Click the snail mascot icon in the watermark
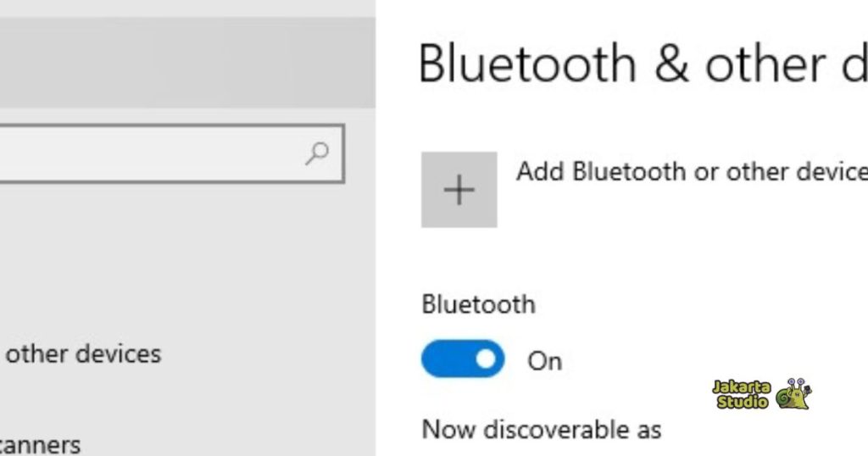Viewport: 868px width, 456px height. [793, 394]
